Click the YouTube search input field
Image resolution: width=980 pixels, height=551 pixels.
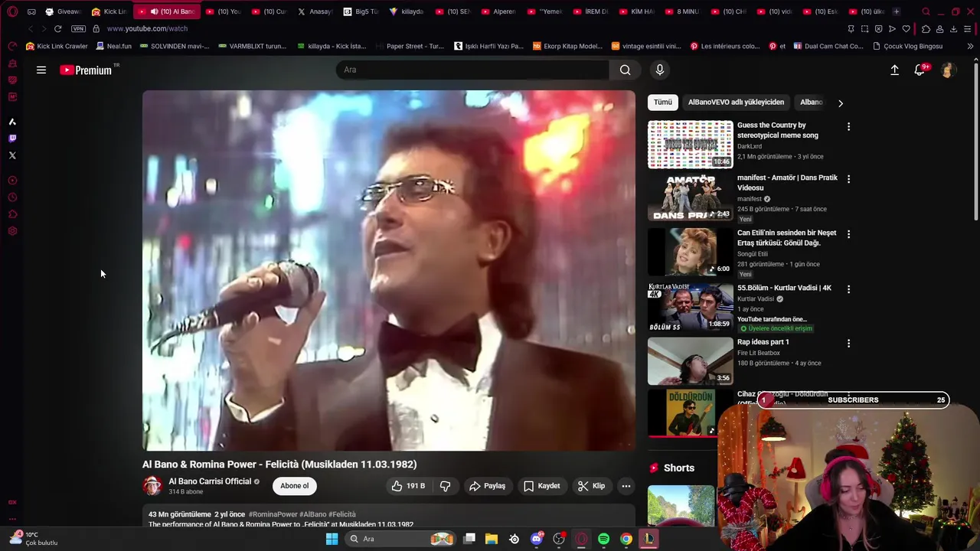coord(472,70)
